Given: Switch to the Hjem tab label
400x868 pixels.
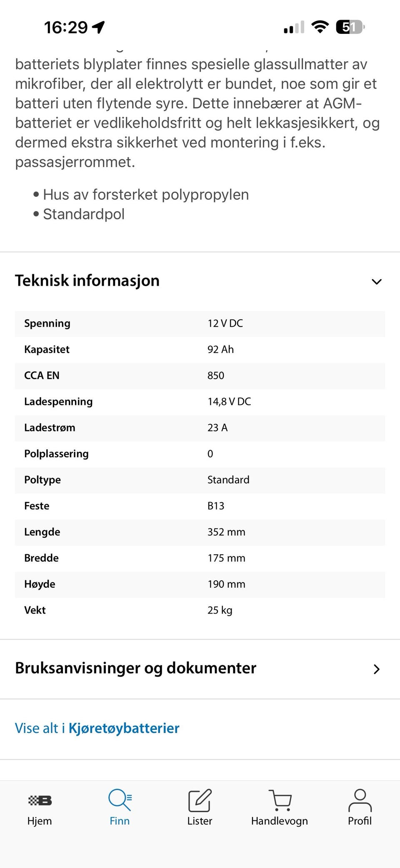Looking at the screenshot, I should 40,821.
